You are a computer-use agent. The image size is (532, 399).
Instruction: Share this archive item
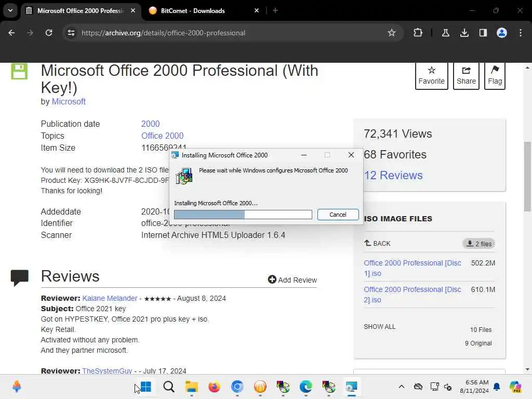(x=466, y=76)
